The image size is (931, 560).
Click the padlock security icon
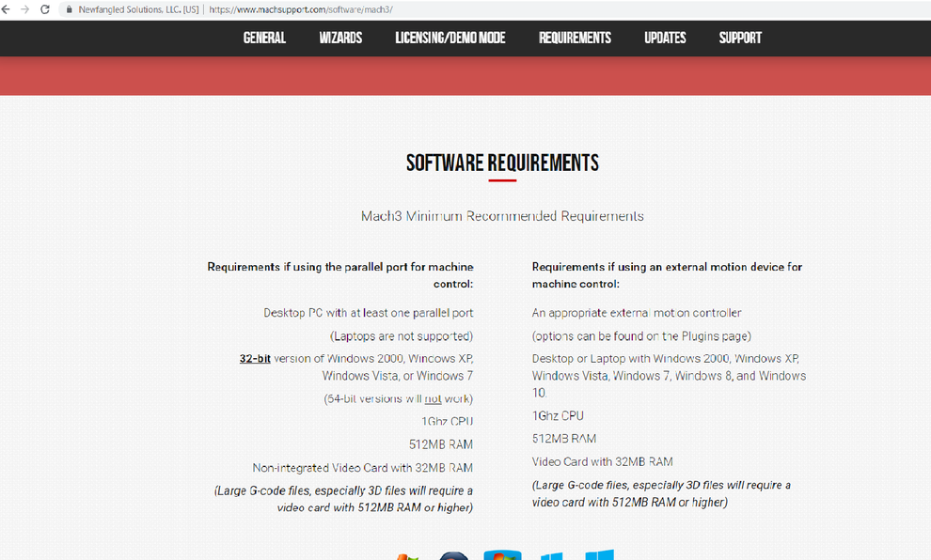pyautogui.click(x=69, y=9)
